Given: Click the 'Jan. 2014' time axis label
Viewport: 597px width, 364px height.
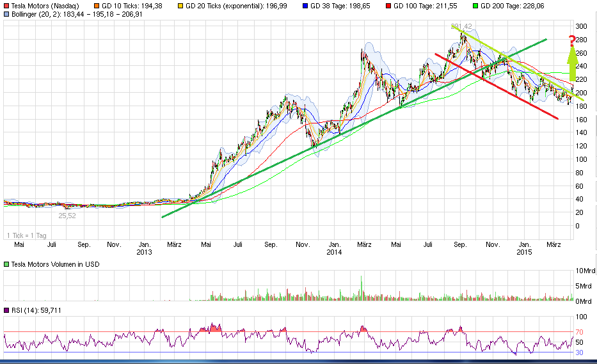Looking at the screenshot, I should click(334, 248).
